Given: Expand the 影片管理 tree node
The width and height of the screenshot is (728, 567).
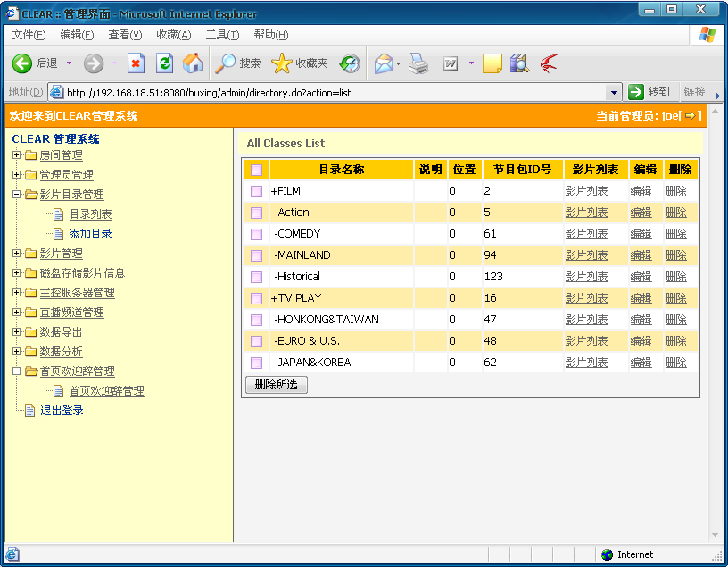Looking at the screenshot, I should (16, 253).
